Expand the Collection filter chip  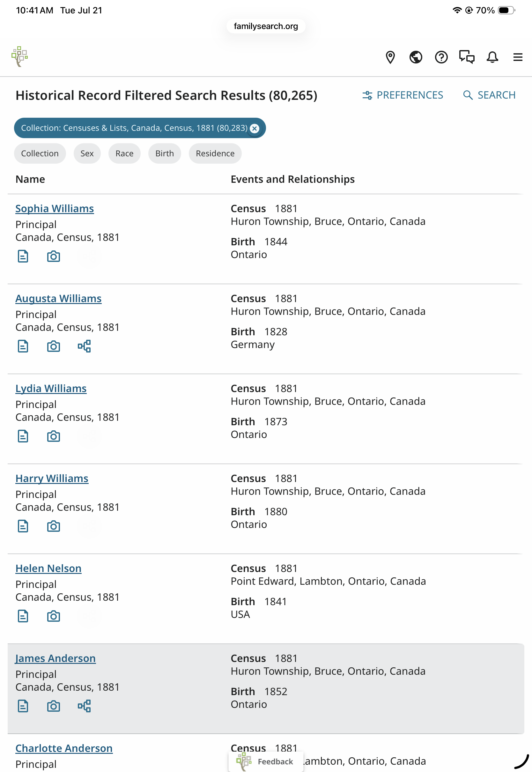[x=40, y=153]
